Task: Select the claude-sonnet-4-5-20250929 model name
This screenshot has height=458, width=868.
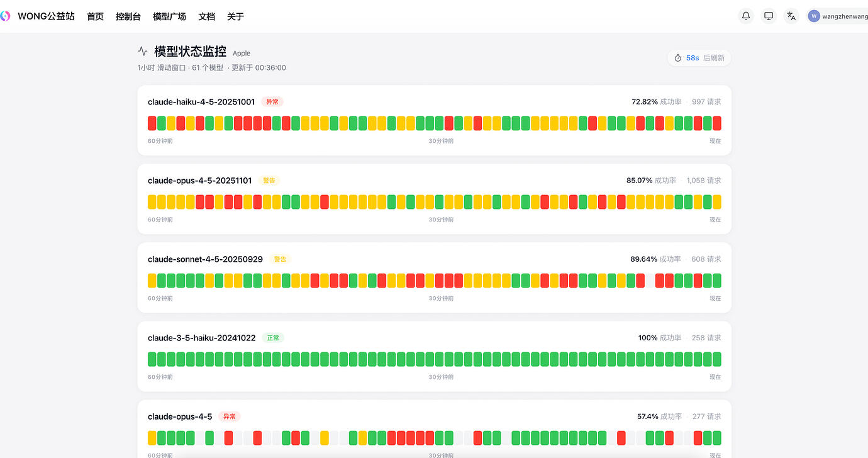Action: coord(206,259)
